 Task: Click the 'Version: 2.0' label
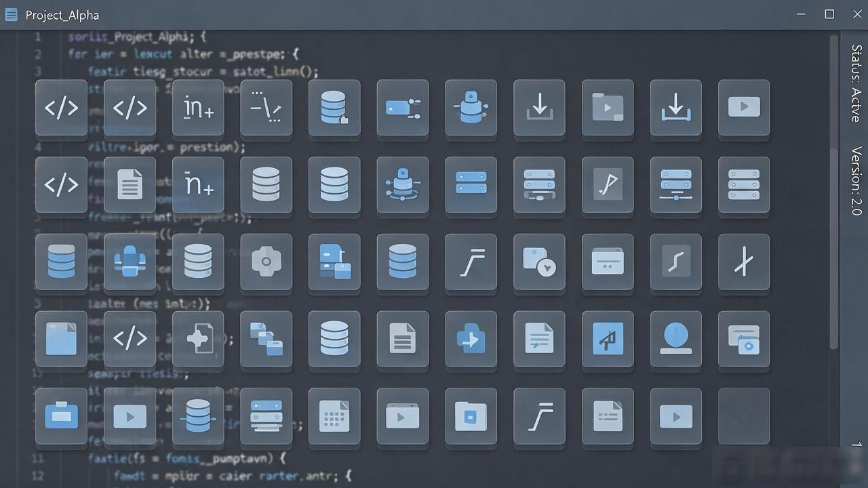856,181
